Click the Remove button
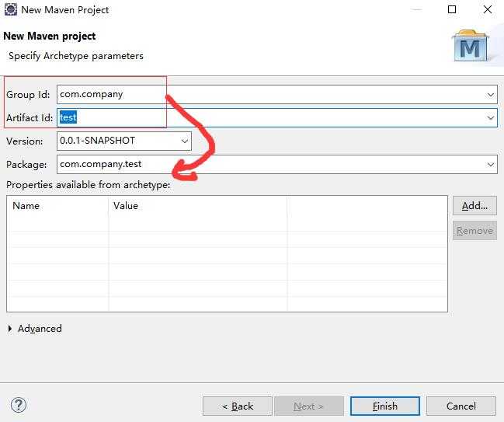 click(474, 231)
